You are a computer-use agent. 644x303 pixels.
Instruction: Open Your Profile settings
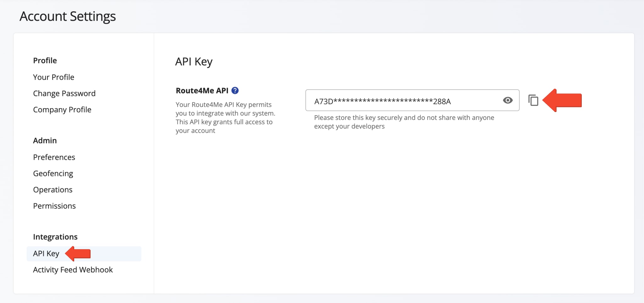click(54, 77)
